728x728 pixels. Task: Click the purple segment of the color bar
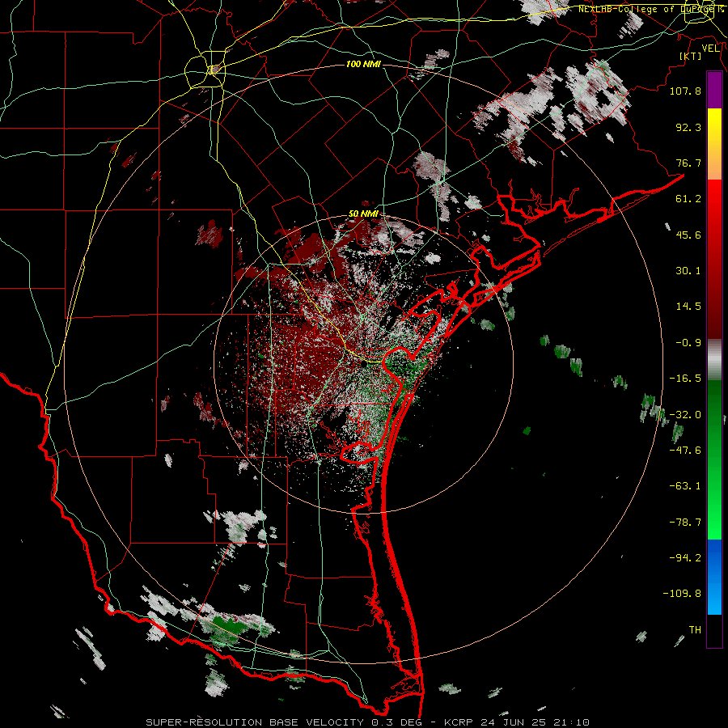coord(714,90)
